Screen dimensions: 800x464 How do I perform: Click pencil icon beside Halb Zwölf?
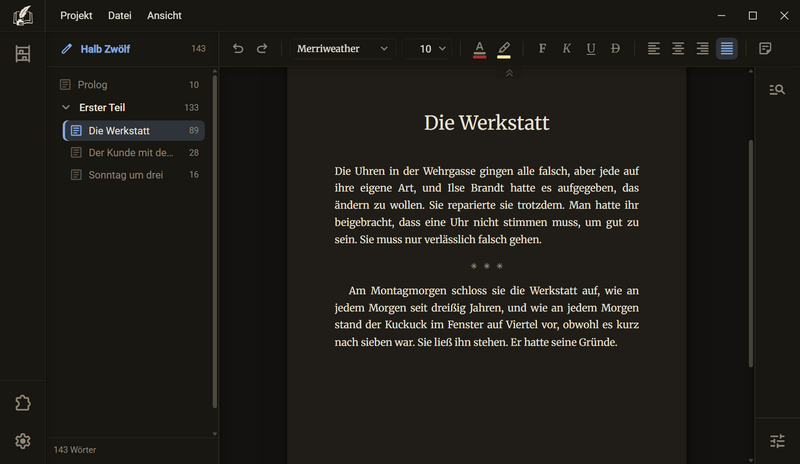tap(66, 49)
